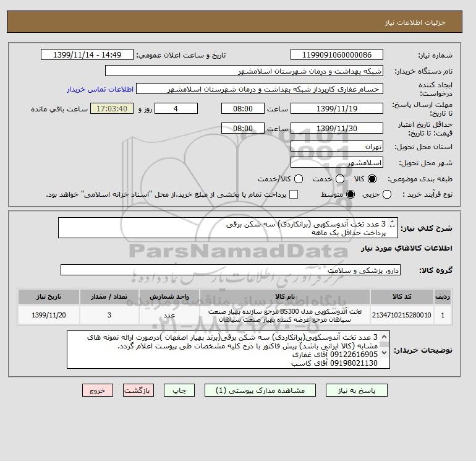Click the ردیف column header
The width and height of the screenshot is (476, 461).
coord(443,296)
